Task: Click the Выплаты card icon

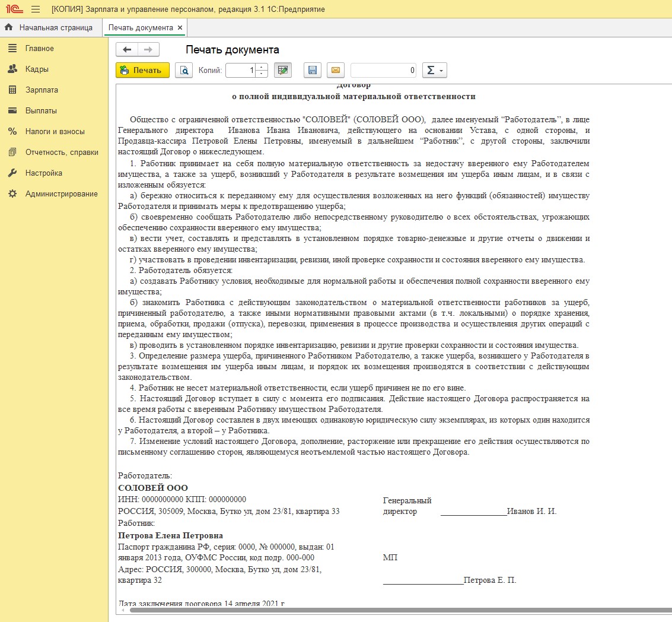Action: coord(12,110)
